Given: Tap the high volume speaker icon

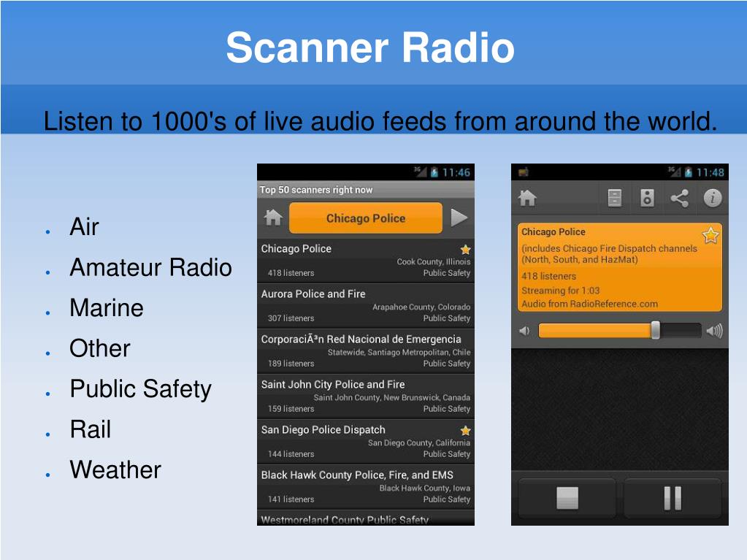Looking at the screenshot, I should [x=715, y=331].
